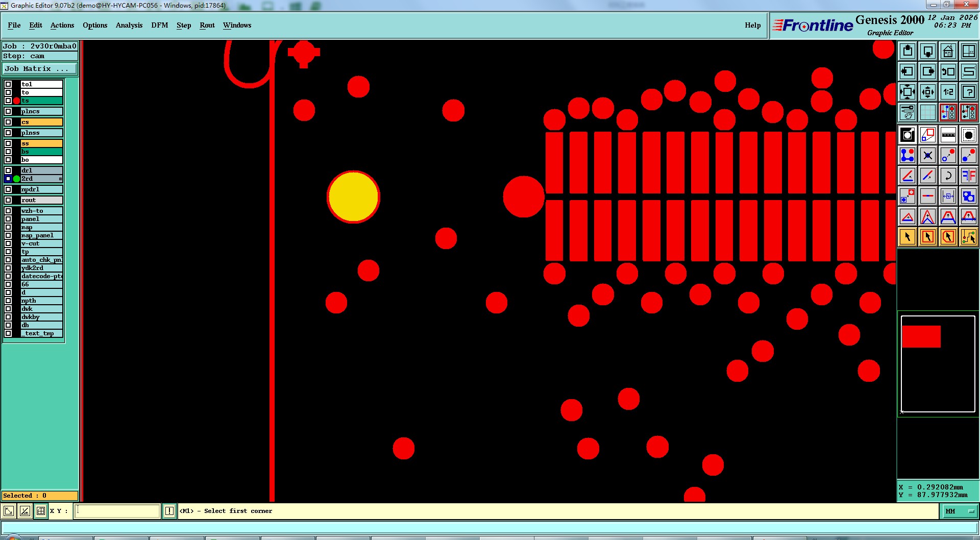Click the 1:2 scale icon
Viewport: 980px width, 540px height.
(x=948, y=92)
